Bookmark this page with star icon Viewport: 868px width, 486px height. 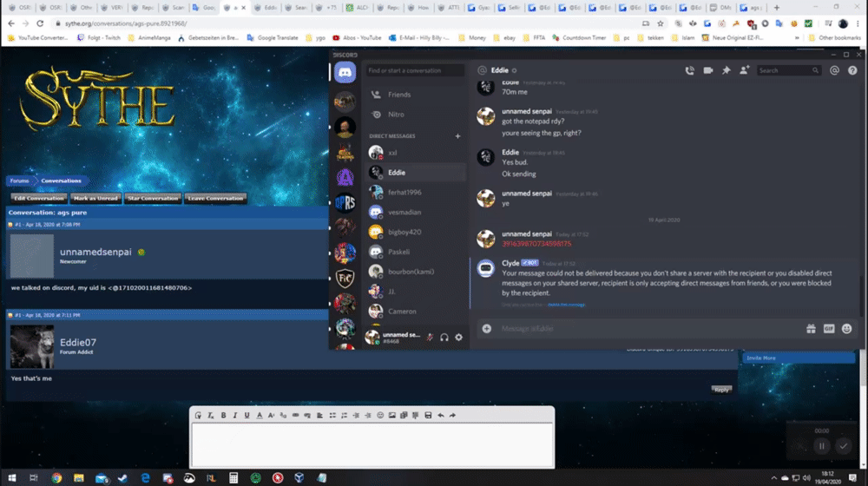661,23
